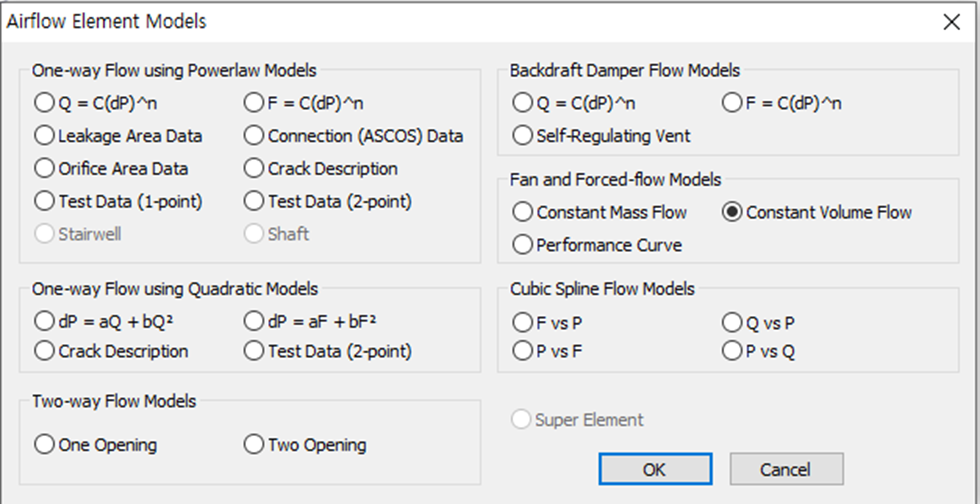Select Test Data (1-point) model

click(x=44, y=201)
